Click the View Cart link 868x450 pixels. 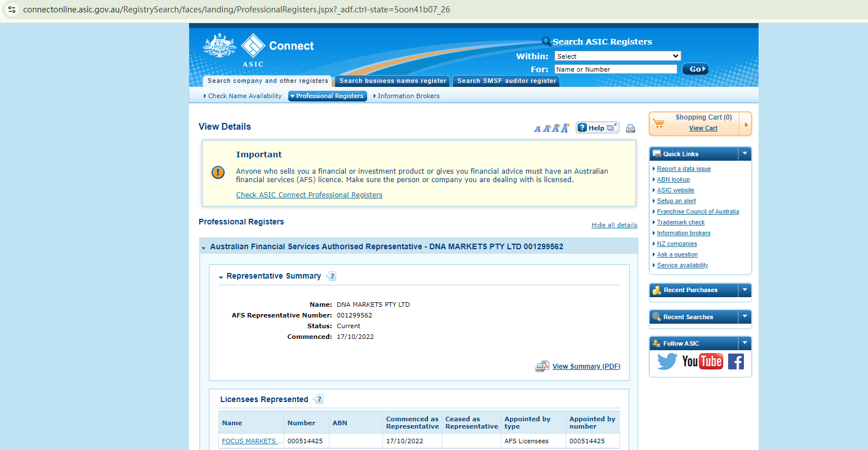[703, 128]
